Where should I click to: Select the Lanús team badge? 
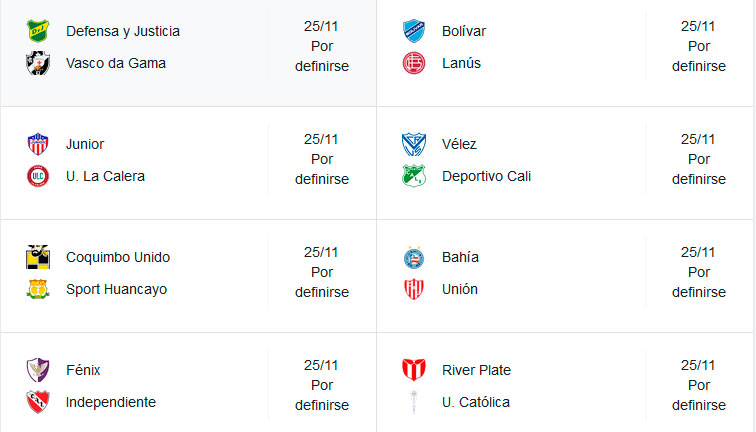414,63
